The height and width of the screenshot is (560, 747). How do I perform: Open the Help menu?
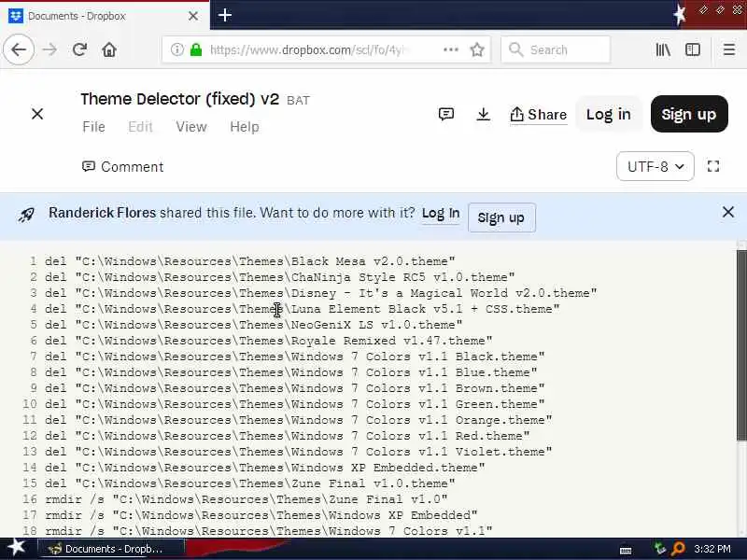tap(245, 127)
